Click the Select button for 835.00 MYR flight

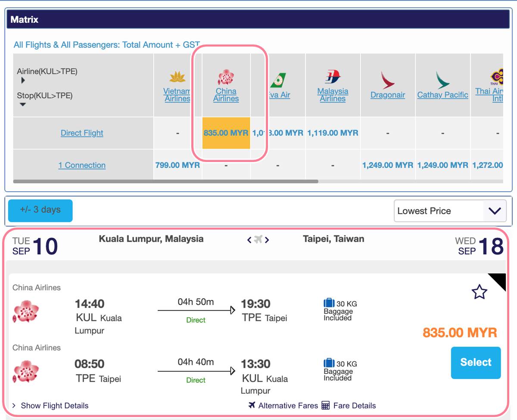[x=476, y=363]
